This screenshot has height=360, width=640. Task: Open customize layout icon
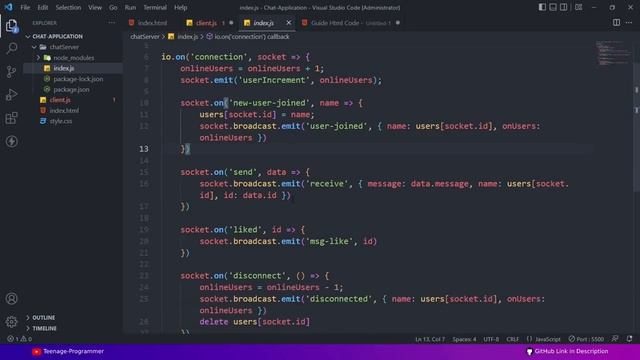coord(578,7)
